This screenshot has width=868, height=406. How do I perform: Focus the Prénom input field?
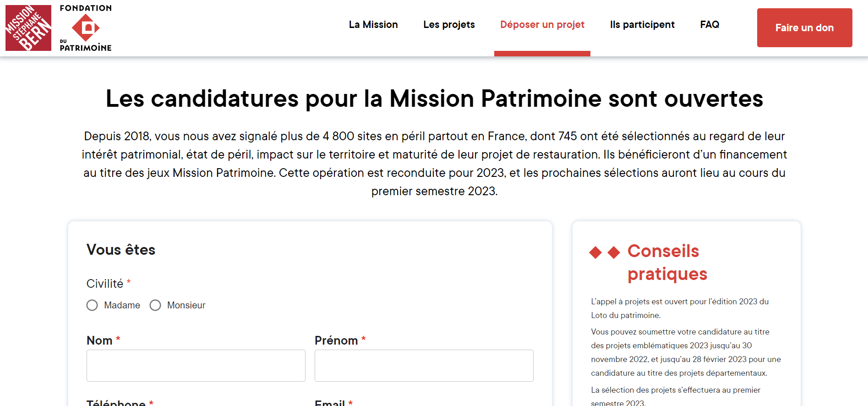point(424,366)
